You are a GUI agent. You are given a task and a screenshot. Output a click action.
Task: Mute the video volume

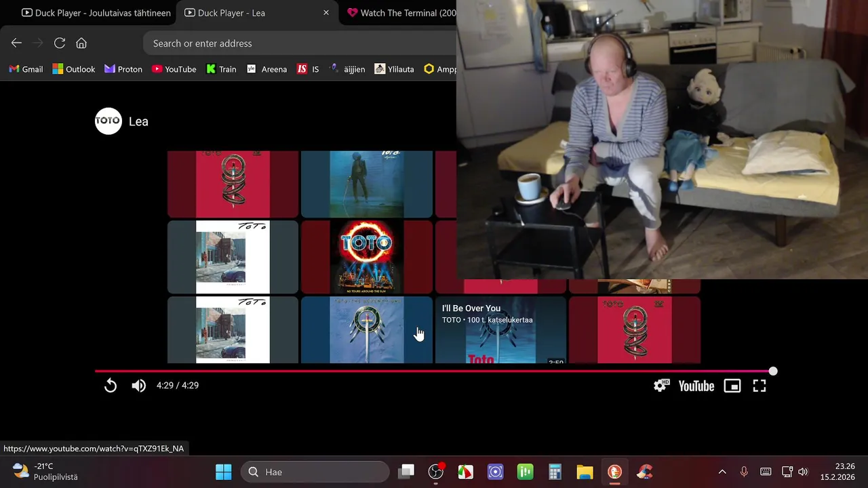tap(138, 386)
